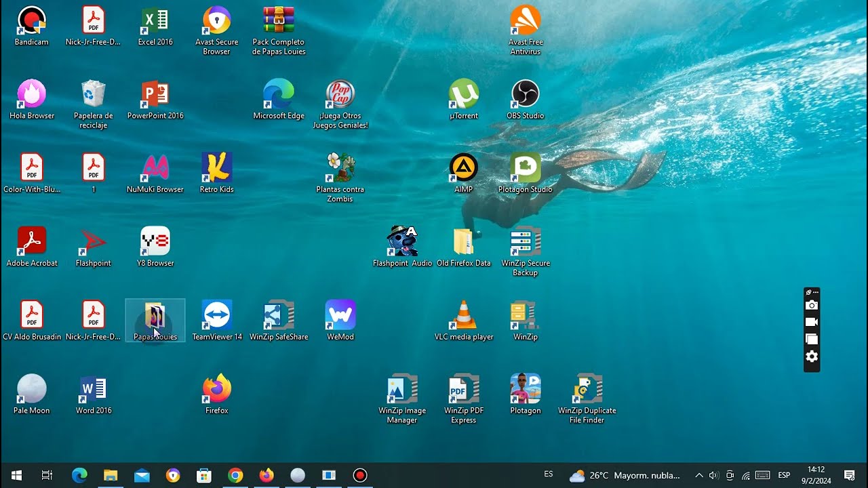This screenshot has height=488, width=868.
Task: Open File Explorer from the taskbar
Action: pos(111,476)
